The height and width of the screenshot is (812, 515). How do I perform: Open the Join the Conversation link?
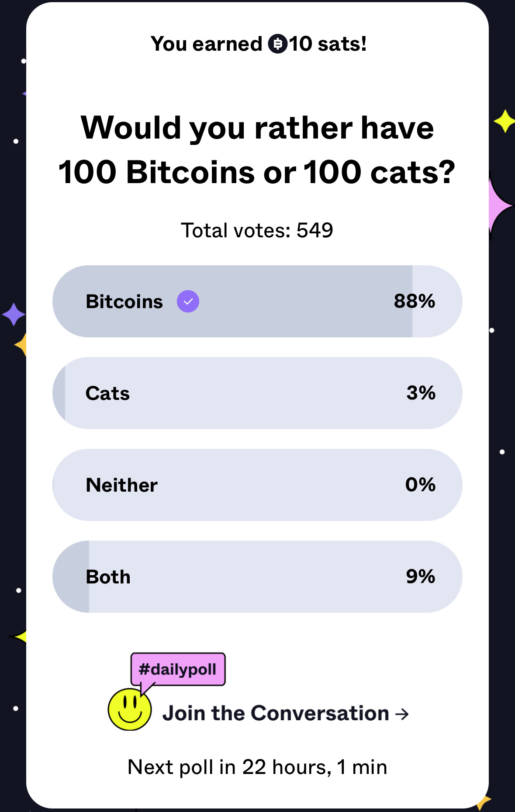click(x=276, y=714)
